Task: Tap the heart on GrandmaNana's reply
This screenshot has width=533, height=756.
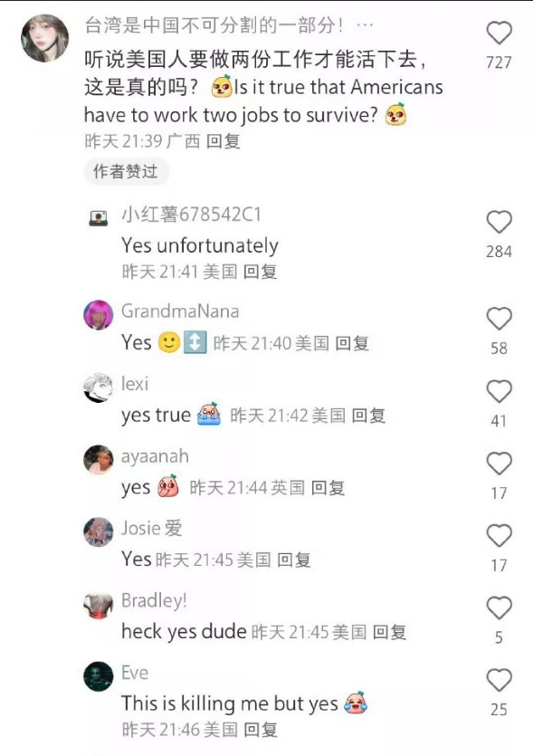Action: tap(499, 319)
